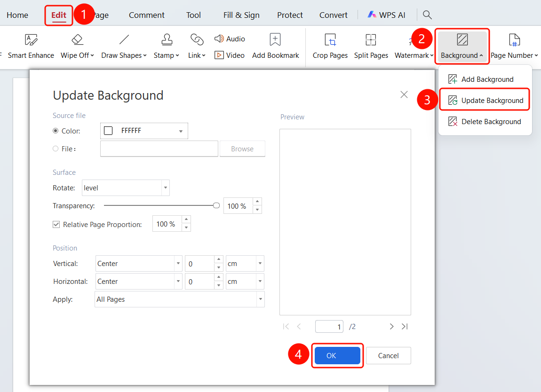This screenshot has width=541, height=392.
Task: Click the Add Bookmark icon
Action: click(x=275, y=39)
